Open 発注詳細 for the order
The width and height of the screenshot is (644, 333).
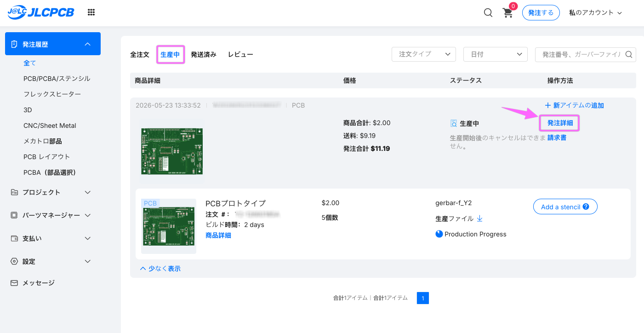pos(560,123)
